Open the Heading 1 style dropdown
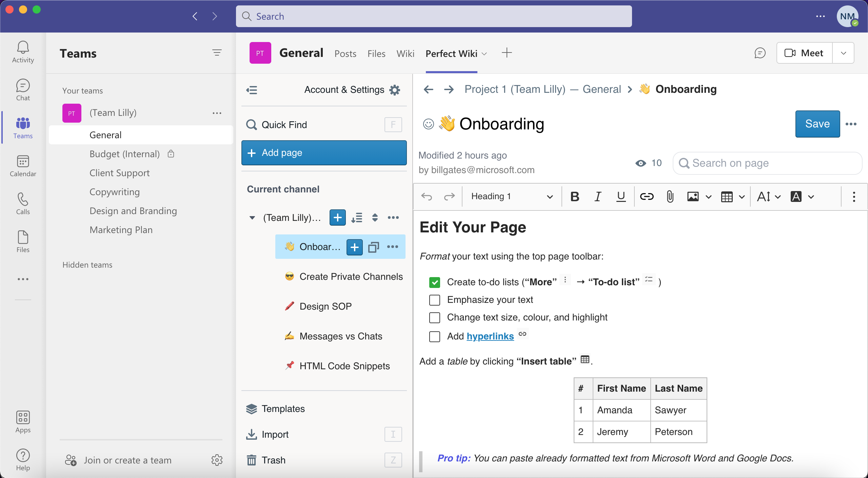 [x=512, y=196]
